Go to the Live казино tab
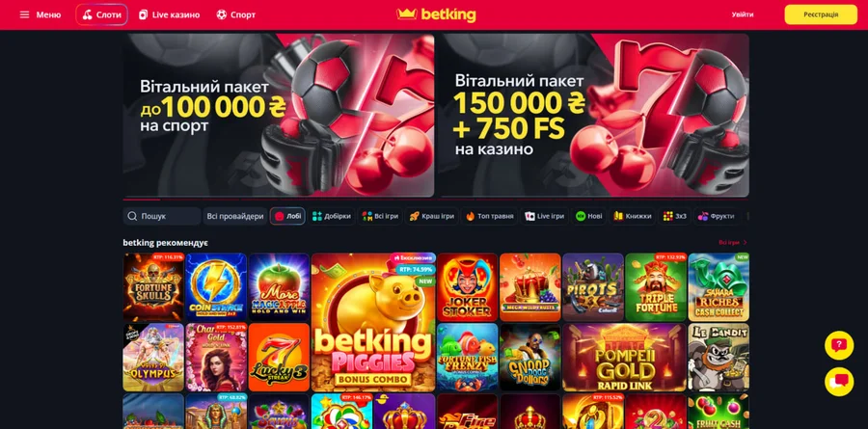 coord(170,15)
